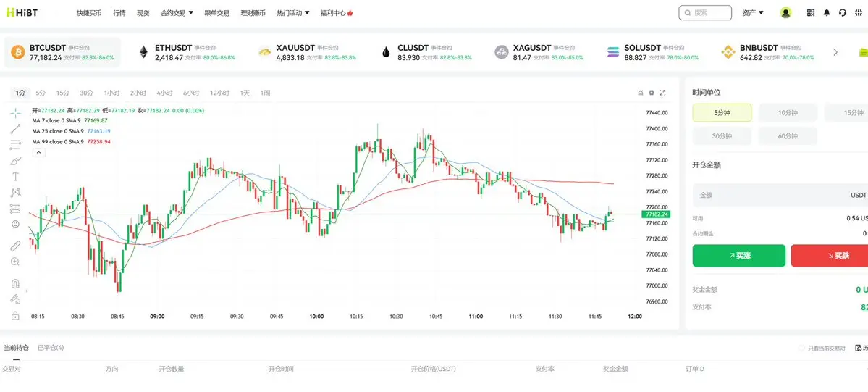Image resolution: width=868 pixels, height=392 pixels.
Task: Click the green 买涨 button
Action: 738,256
